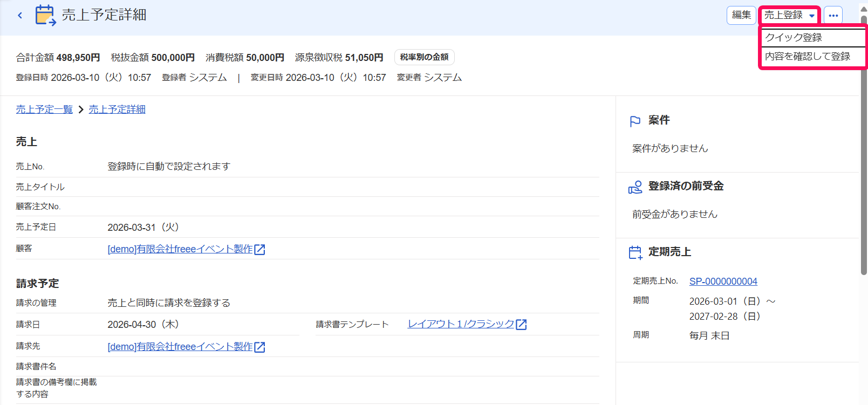868x405 pixels.
Task: Click the text 前受金がありません
Action: 675,214
